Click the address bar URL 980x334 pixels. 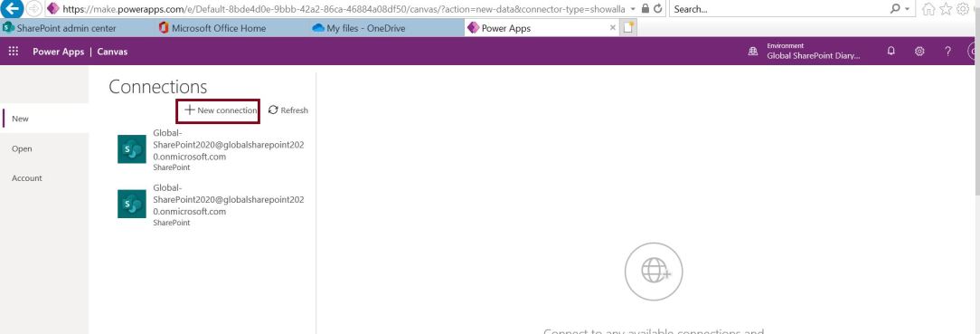point(344,9)
